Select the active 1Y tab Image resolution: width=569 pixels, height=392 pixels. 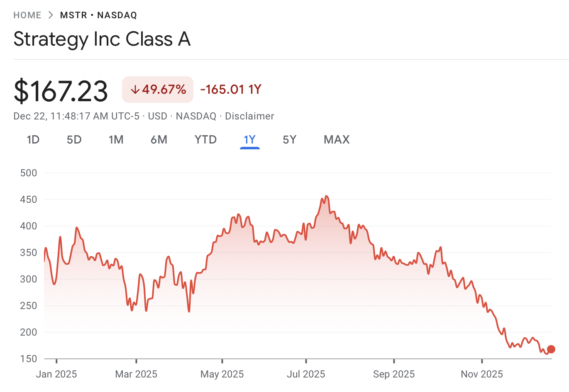click(x=250, y=140)
